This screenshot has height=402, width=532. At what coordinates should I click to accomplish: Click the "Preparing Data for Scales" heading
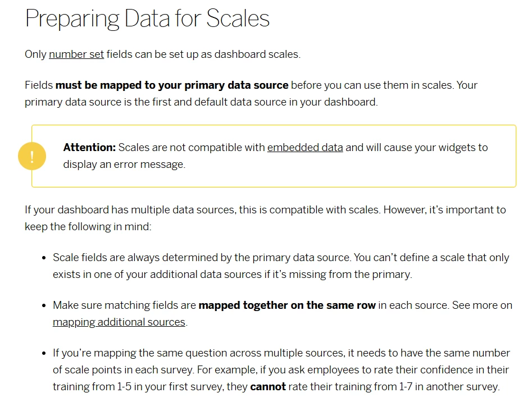tap(147, 19)
